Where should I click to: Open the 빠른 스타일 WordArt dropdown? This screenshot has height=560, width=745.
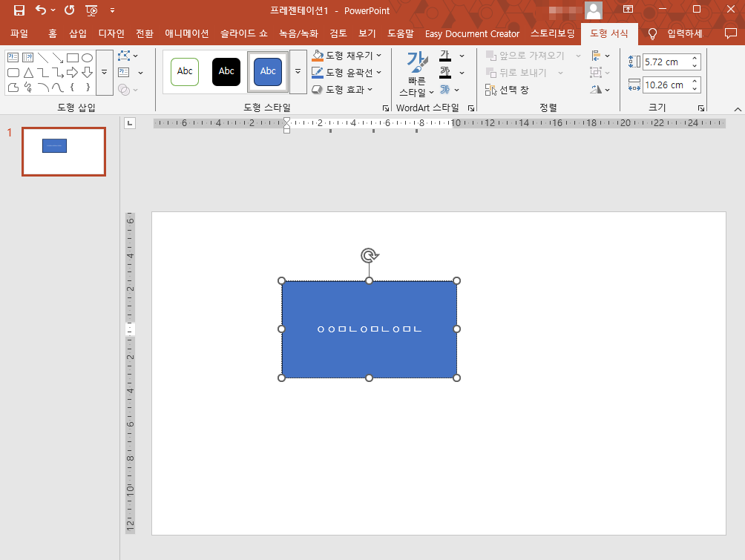pos(417,74)
